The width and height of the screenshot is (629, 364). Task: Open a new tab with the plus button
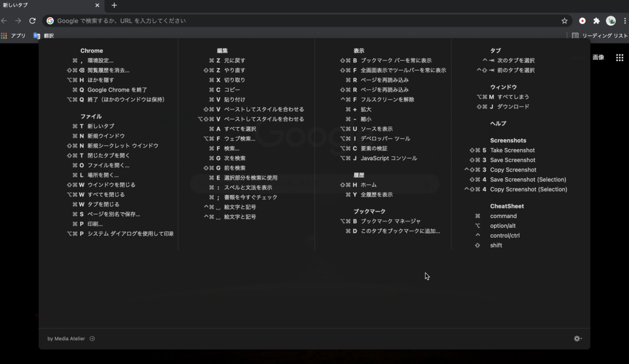click(x=114, y=5)
